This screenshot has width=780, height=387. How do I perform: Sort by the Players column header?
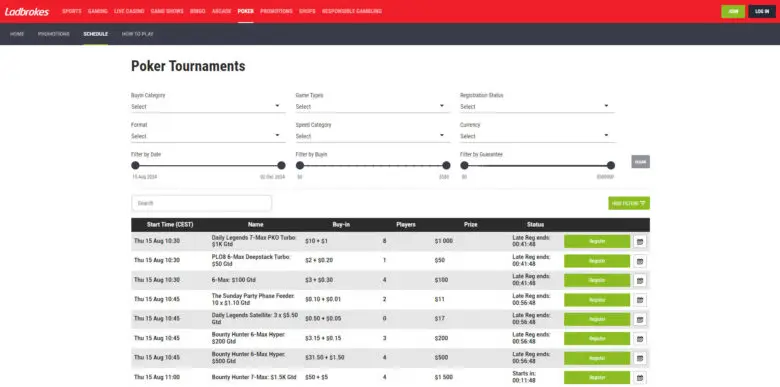pyautogui.click(x=406, y=225)
